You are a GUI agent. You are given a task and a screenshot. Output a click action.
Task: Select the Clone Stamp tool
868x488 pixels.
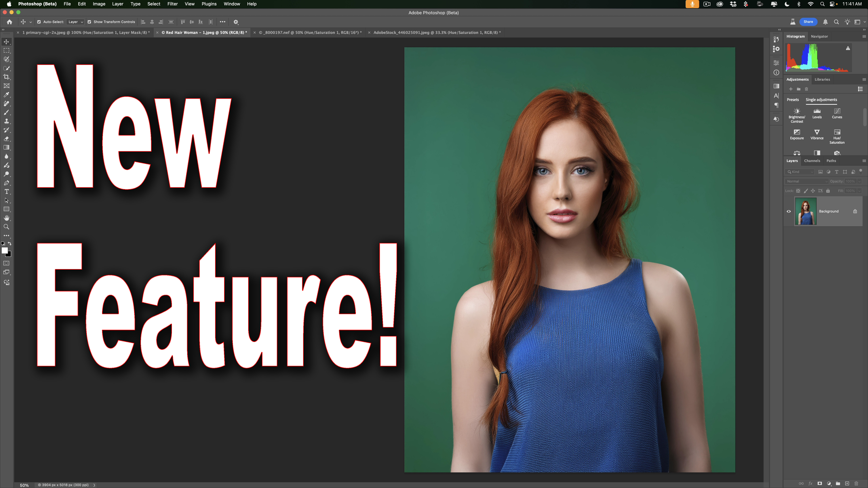6,121
